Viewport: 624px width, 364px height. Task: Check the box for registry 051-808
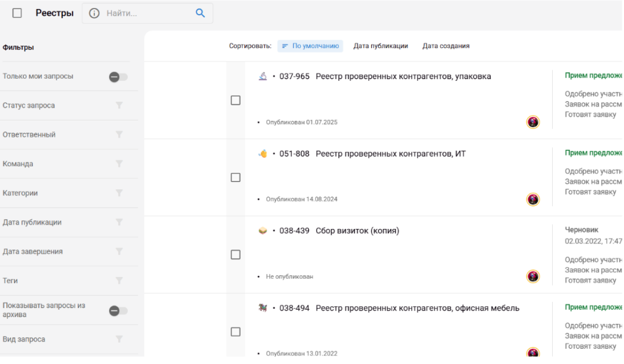coord(235,178)
